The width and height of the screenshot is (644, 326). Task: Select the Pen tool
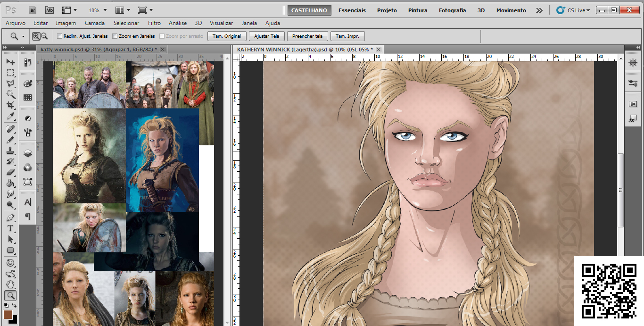[10, 217]
